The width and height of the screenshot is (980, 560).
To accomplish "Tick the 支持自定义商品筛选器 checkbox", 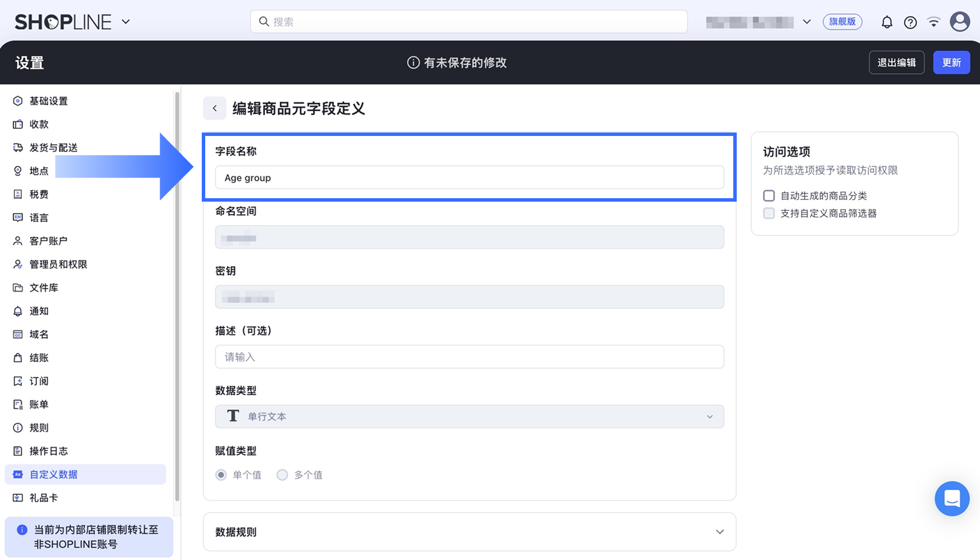I will 768,213.
